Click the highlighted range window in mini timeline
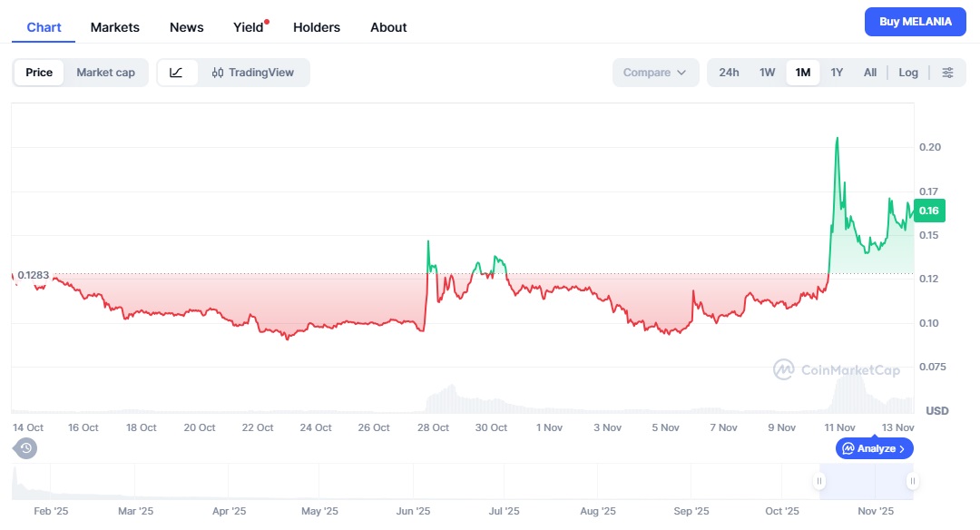This screenshot has height=530, width=980. click(x=866, y=481)
